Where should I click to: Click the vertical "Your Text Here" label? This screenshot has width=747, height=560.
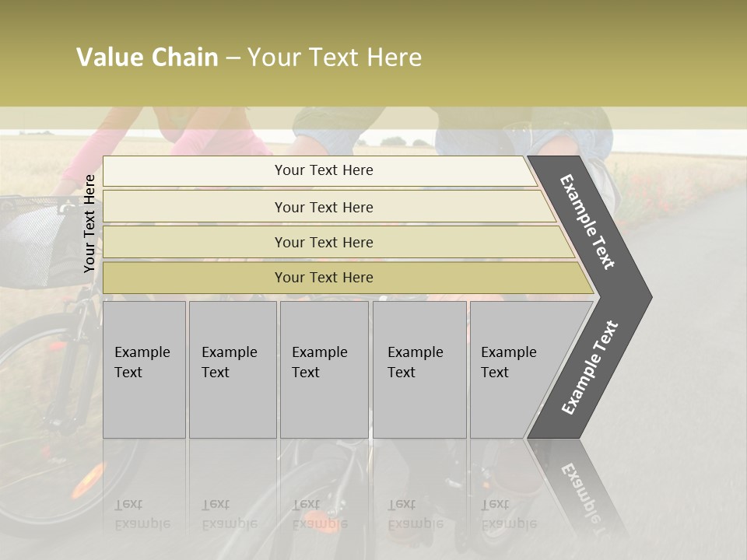(x=89, y=223)
